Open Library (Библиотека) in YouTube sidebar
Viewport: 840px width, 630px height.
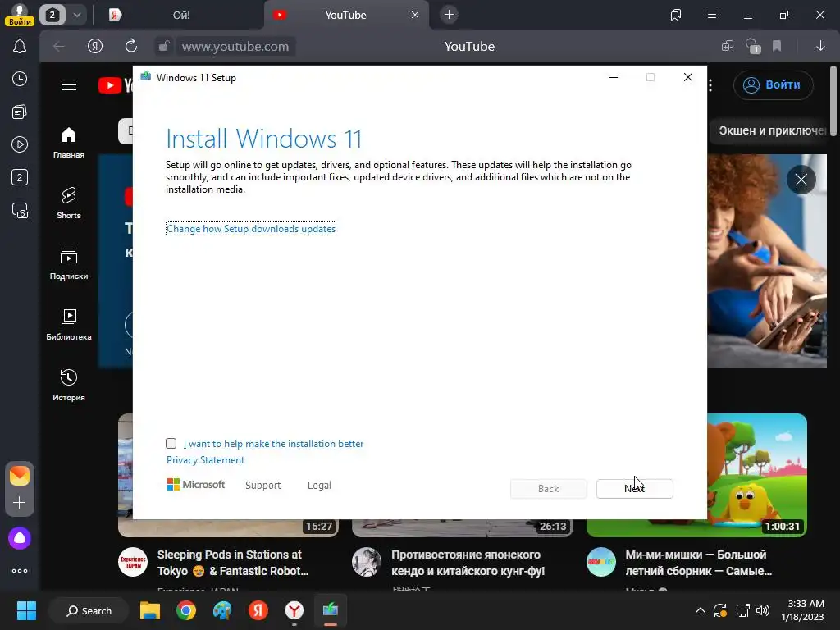(69, 325)
